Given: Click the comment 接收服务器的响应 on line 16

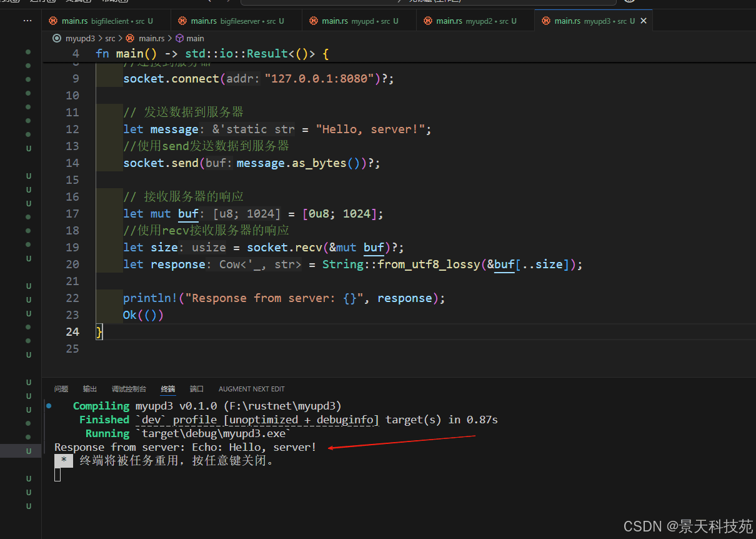Looking at the screenshot, I should pos(184,197).
